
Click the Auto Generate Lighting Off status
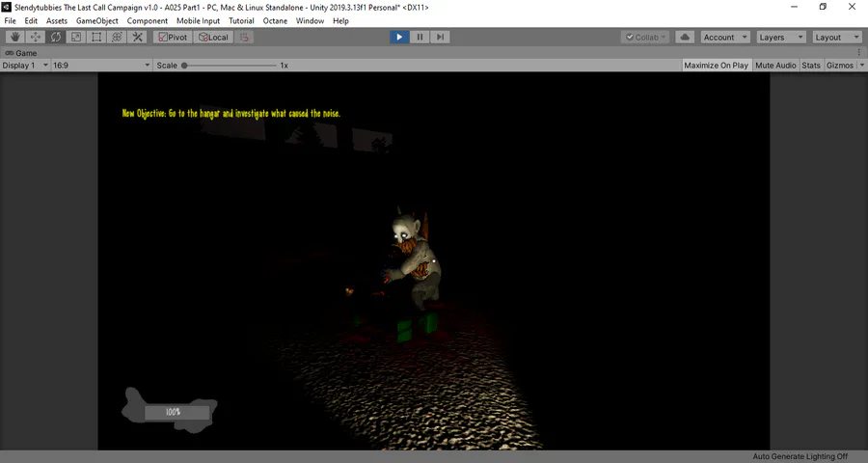(800, 456)
